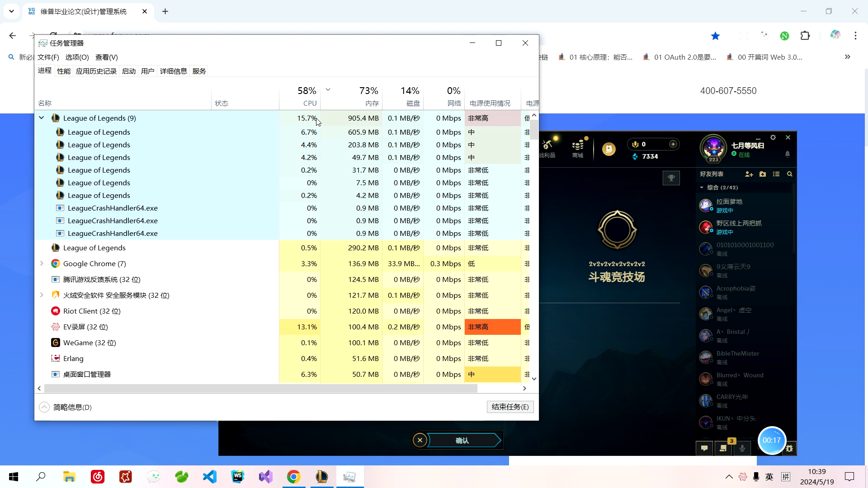Click the add friend icon in friends list
Screen dimensions: 868x488
point(749,174)
